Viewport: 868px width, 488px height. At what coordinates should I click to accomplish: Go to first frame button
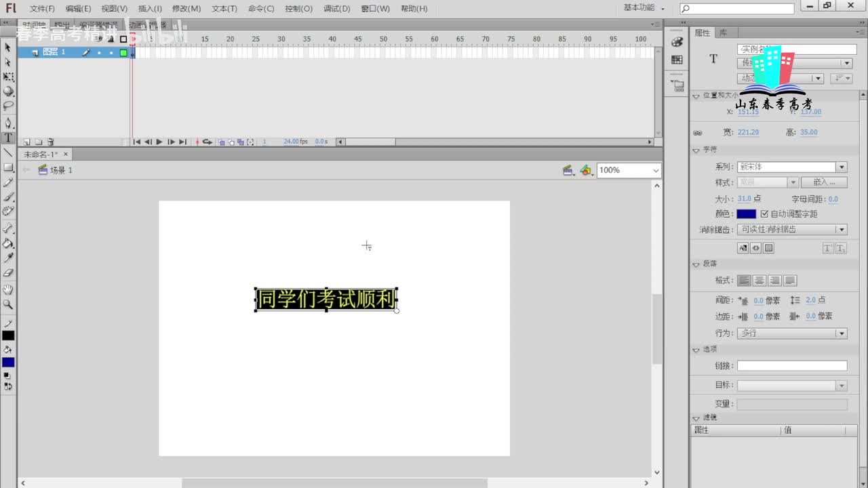point(136,142)
